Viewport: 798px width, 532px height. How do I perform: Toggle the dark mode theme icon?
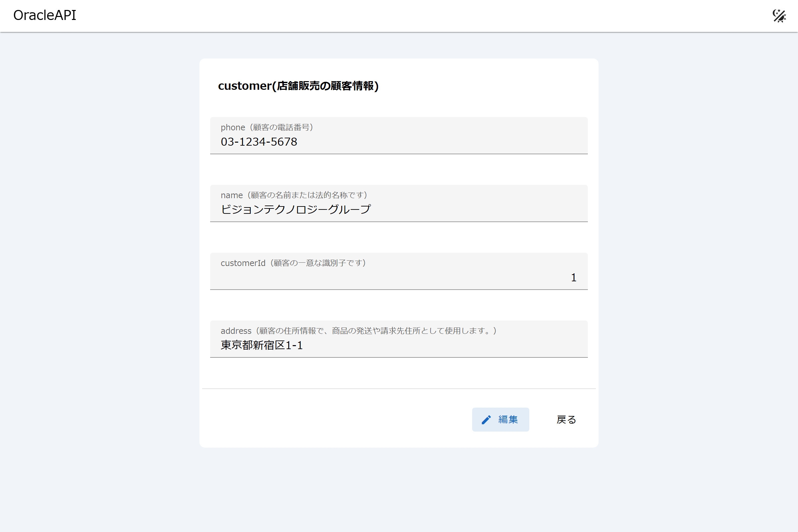pyautogui.click(x=779, y=16)
